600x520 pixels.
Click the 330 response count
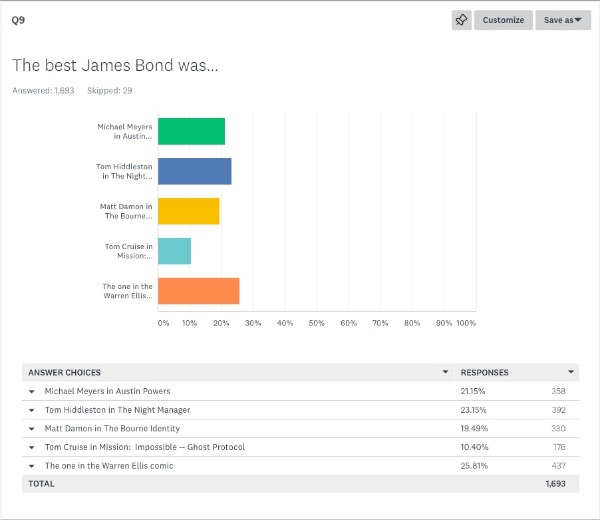coord(558,428)
